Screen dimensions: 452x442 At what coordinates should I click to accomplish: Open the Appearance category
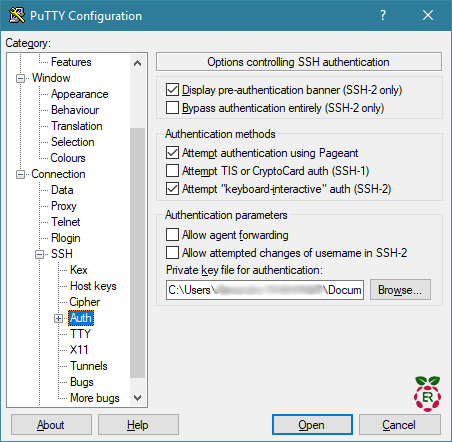click(79, 94)
